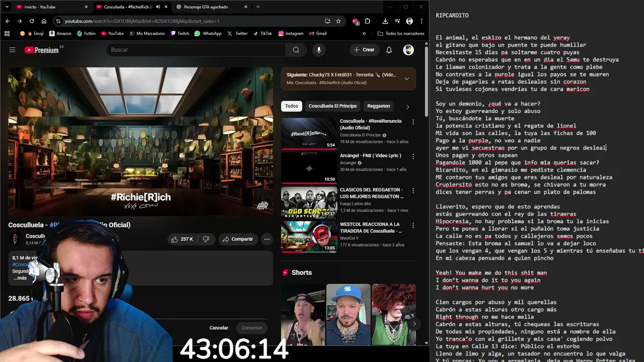Viewport: 644px width, 362px height.
Task: Show hidden bookmarks with the chevron
Action: point(364,34)
